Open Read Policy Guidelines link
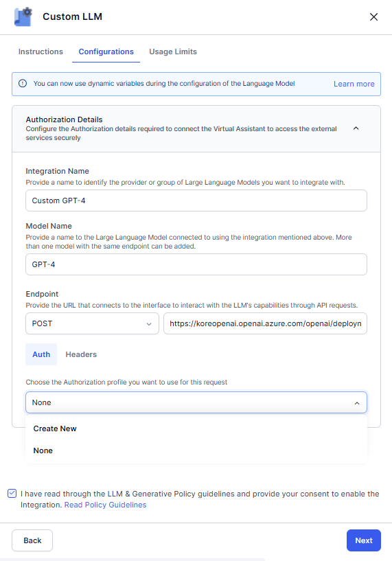The width and height of the screenshot is (392, 561). click(x=106, y=505)
